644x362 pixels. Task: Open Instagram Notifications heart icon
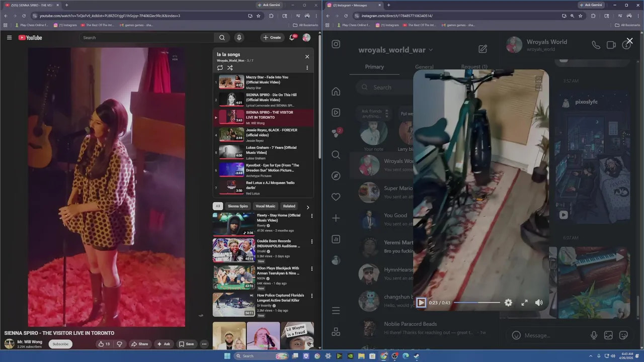(336, 197)
